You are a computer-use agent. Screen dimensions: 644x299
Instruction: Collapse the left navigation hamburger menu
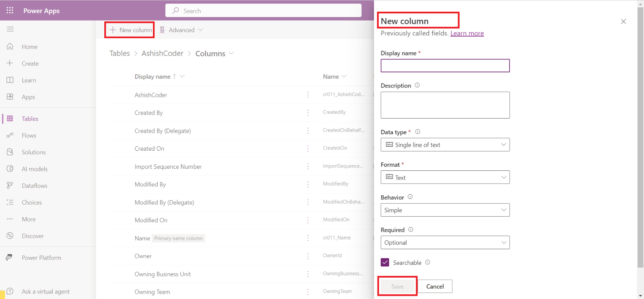[x=10, y=29]
